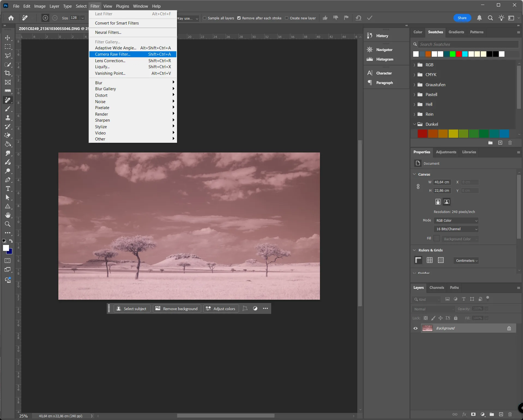Image resolution: width=523 pixels, height=420 pixels.
Task: Expand the Pastell swatch folder
Action: click(414, 95)
